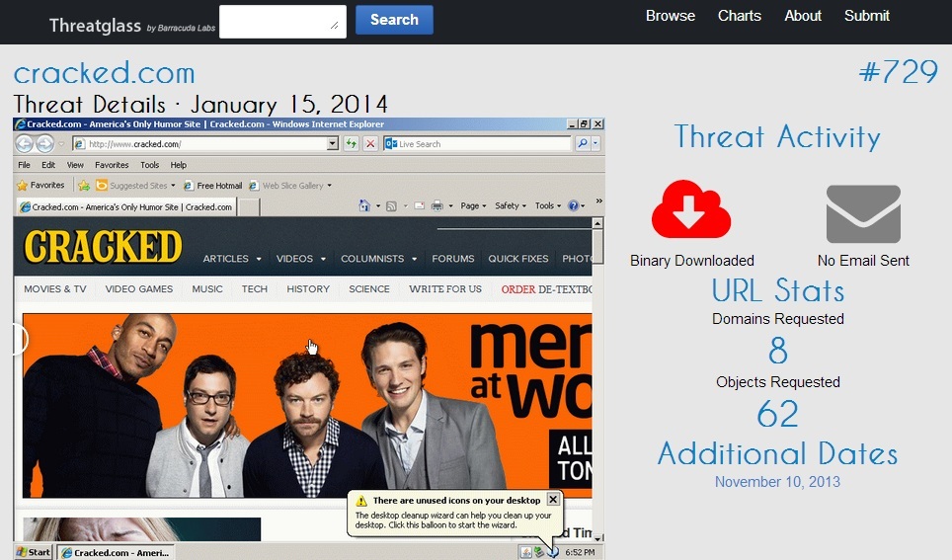Image resolution: width=952 pixels, height=560 pixels.
Task: Open the cracked.com title link
Action: pos(105,73)
